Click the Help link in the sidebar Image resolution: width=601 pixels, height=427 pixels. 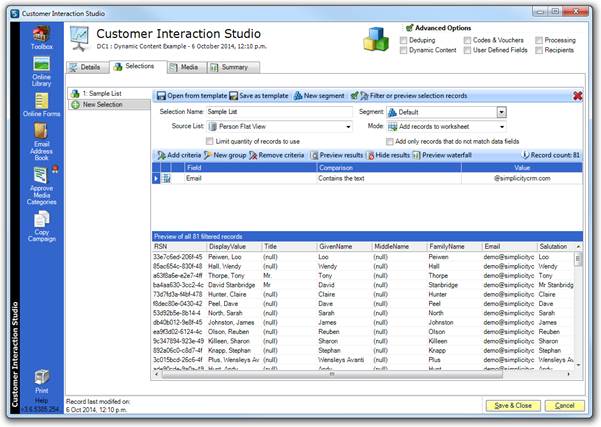(x=41, y=401)
